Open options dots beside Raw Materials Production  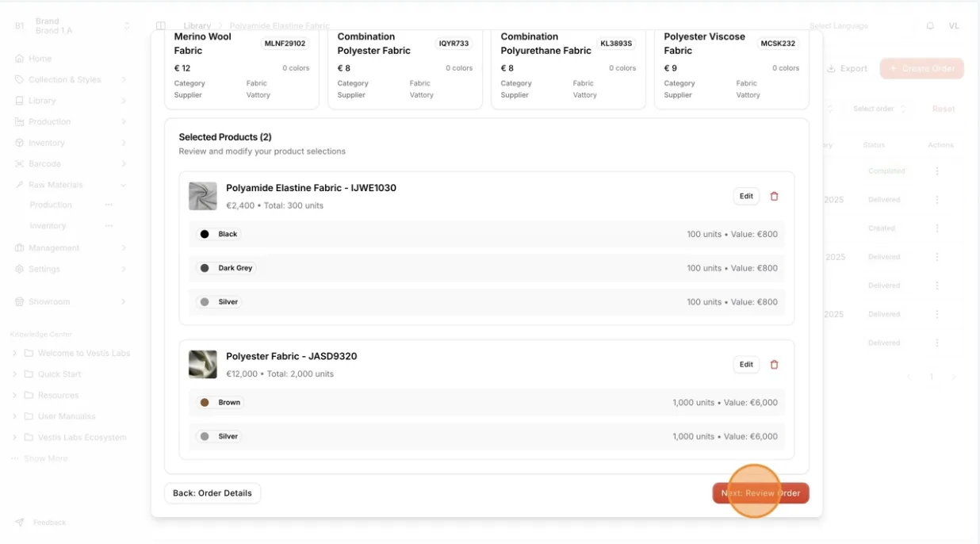tap(109, 205)
